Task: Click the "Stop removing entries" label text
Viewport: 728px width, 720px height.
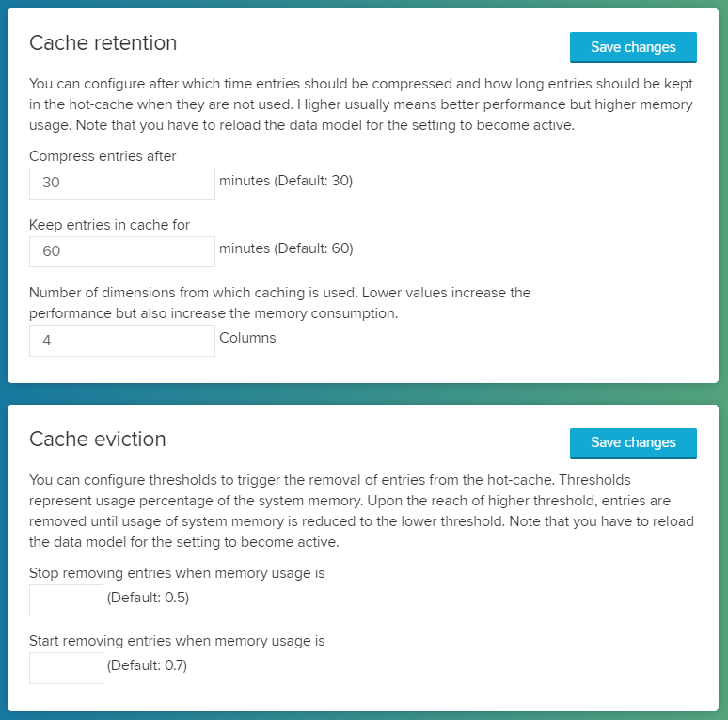Action: click(177, 572)
